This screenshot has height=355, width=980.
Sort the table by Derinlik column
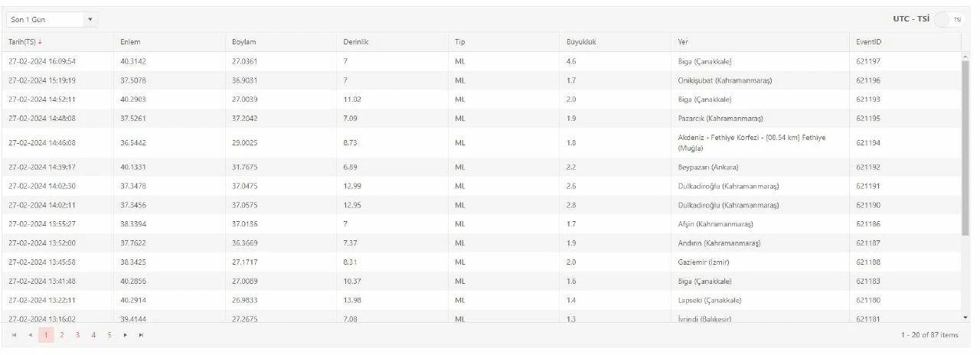pyautogui.click(x=356, y=42)
